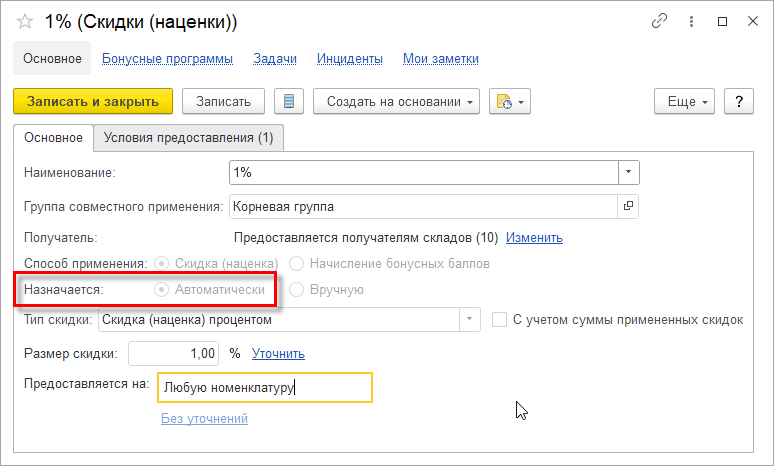The height and width of the screenshot is (466, 774).
Task: Click the question mark help button
Action: tap(739, 101)
